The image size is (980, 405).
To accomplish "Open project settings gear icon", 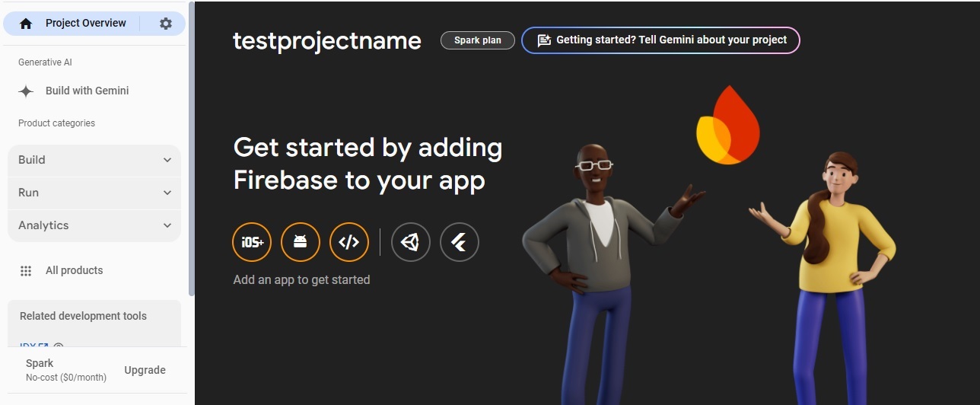I will pyautogui.click(x=166, y=24).
